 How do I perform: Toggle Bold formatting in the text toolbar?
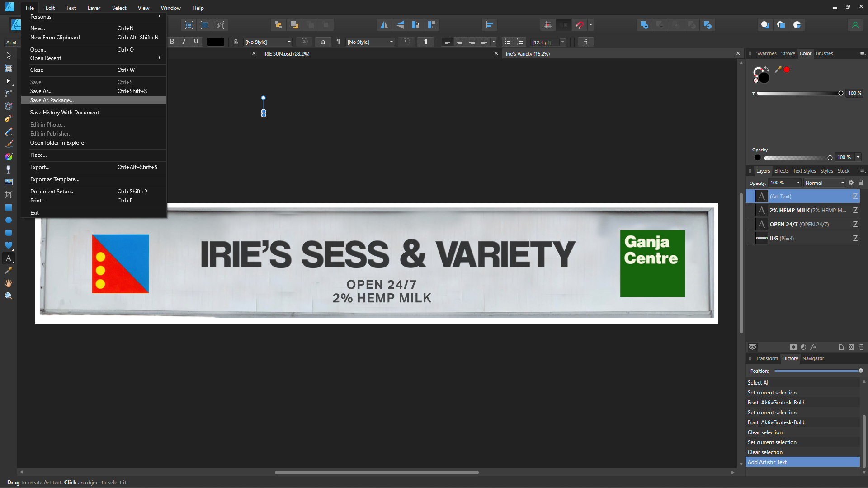coord(172,42)
